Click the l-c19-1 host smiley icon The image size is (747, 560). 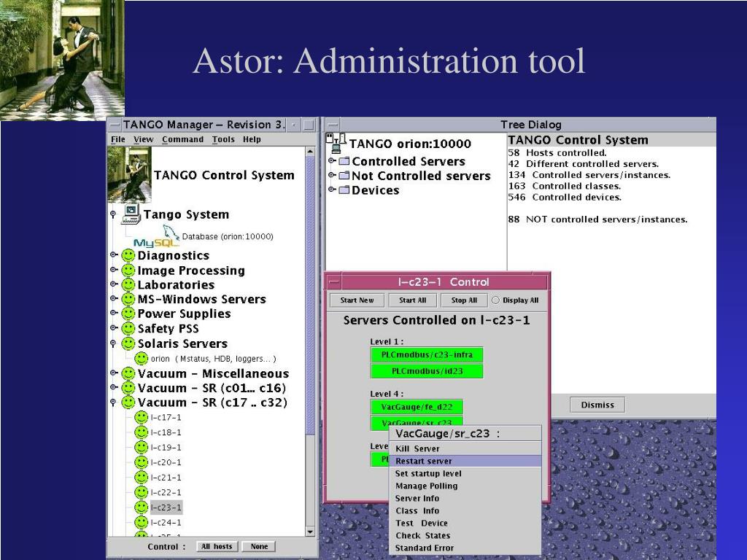[141, 448]
